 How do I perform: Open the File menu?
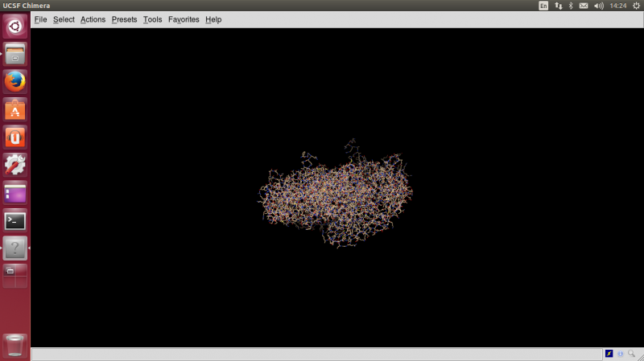pos(40,19)
